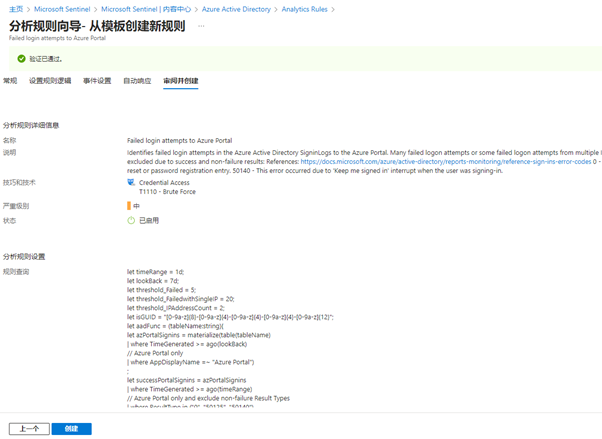This screenshot has width=602, height=439.
Task: Click the orange medium severity indicator
Action: (129, 206)
